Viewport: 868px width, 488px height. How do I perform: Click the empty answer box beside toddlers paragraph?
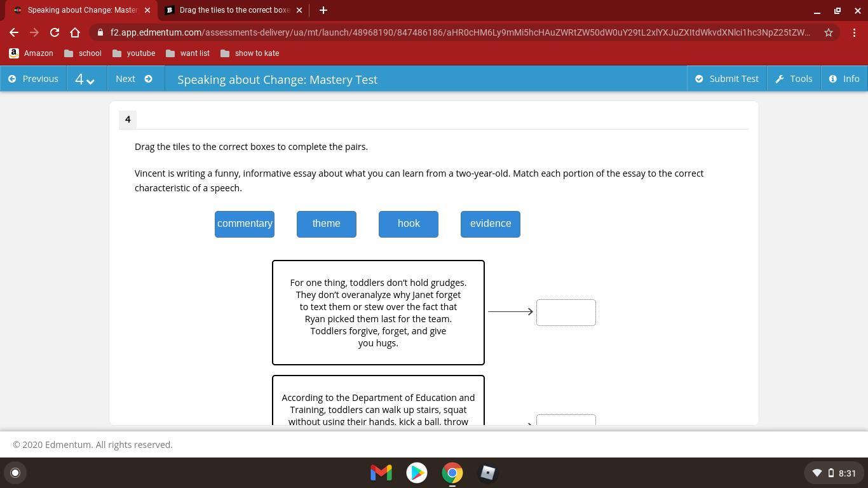pos(566,313)
